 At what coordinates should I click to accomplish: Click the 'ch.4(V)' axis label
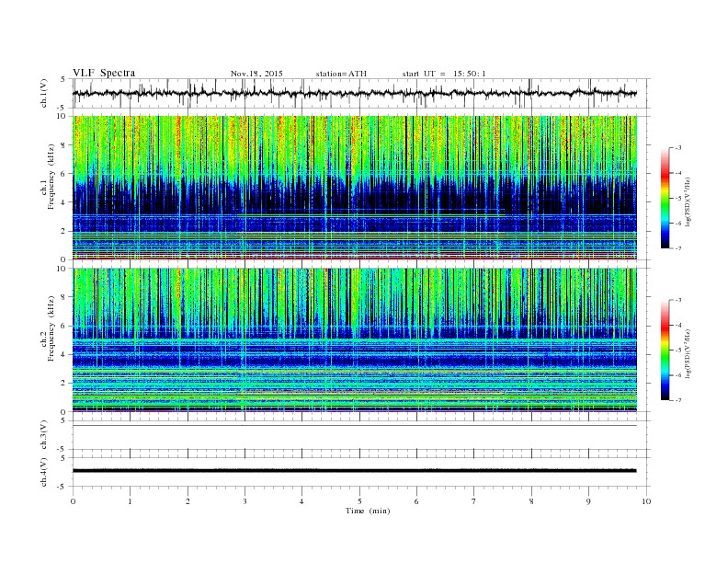pyautogui.click(x=44, y=472)
